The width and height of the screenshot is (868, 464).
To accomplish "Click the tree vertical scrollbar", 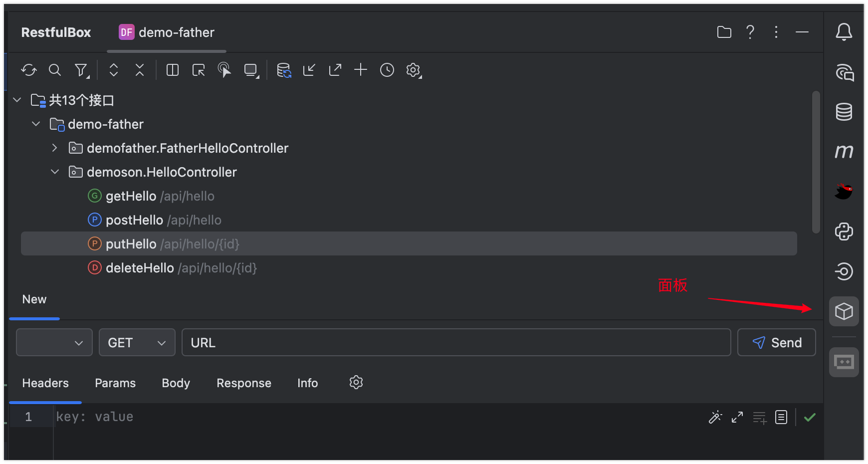I will (816, 162).
